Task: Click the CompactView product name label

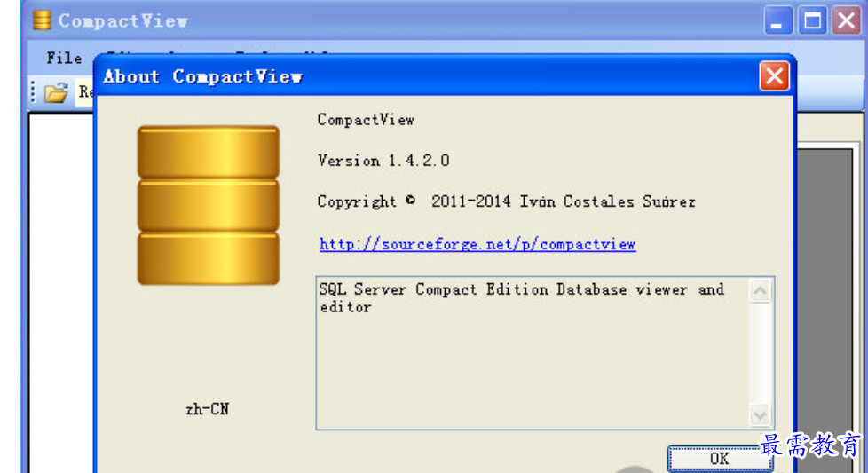Action: point(366,120)
